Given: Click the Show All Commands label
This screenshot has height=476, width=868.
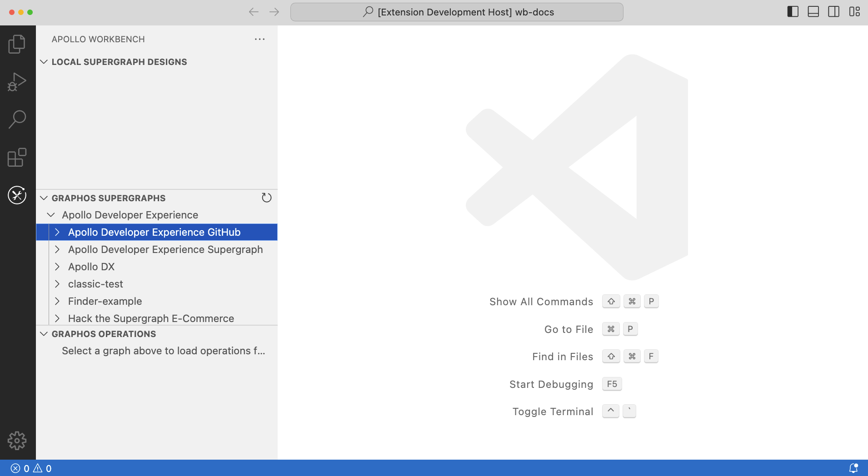Looking at the screenshot, I should 541,302.
